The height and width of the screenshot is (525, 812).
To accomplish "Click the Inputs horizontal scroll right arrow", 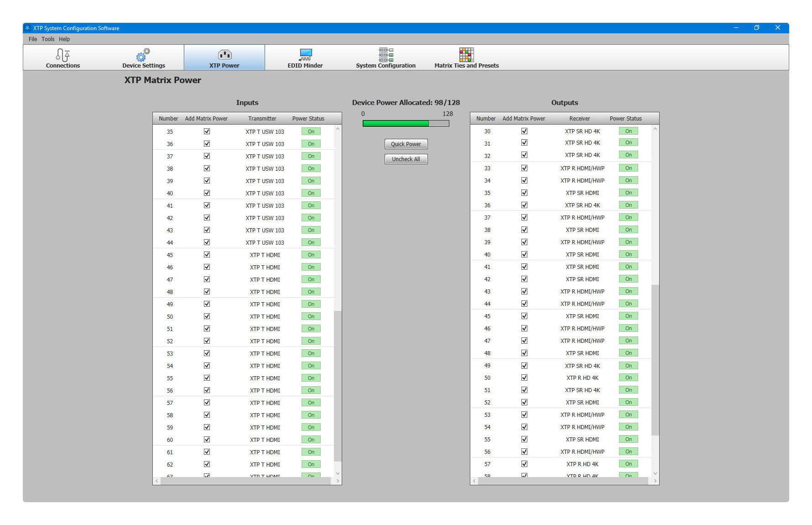I will 338,481.
